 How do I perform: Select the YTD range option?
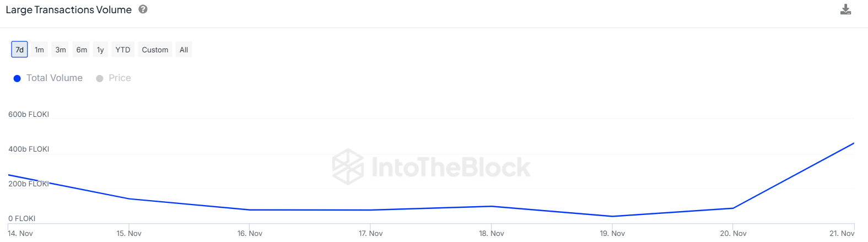click(123, 50)
